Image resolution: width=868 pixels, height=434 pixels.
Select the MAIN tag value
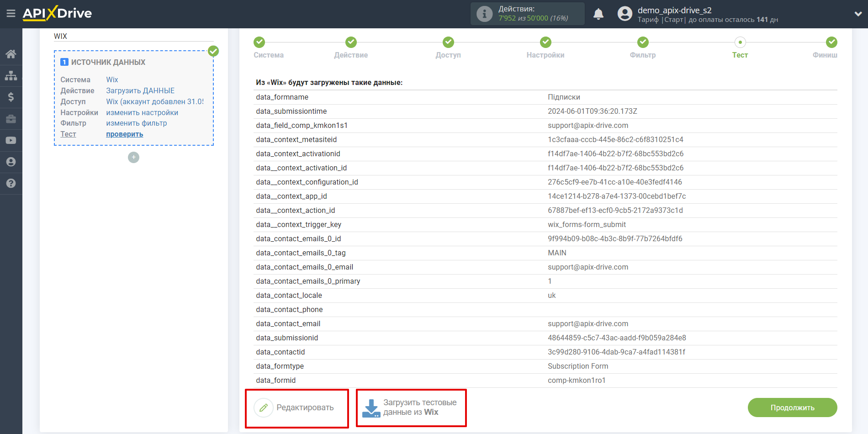coord(557,253)
